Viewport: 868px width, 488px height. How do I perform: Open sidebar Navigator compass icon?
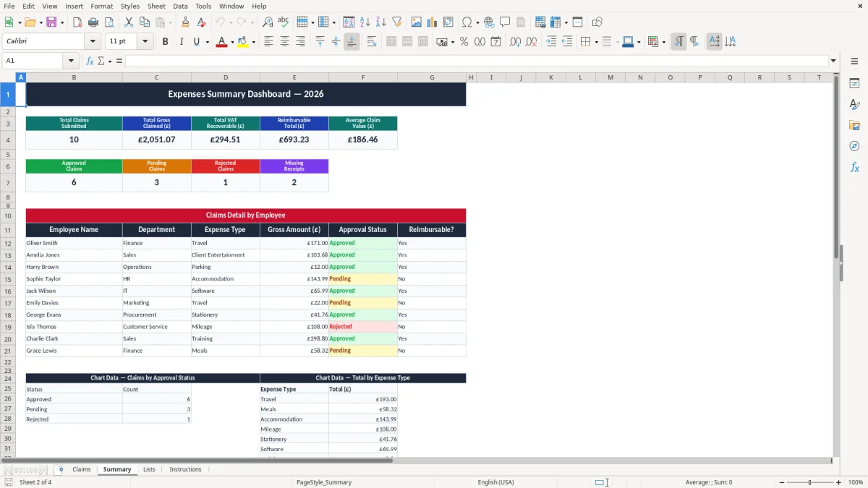[854, 146]
